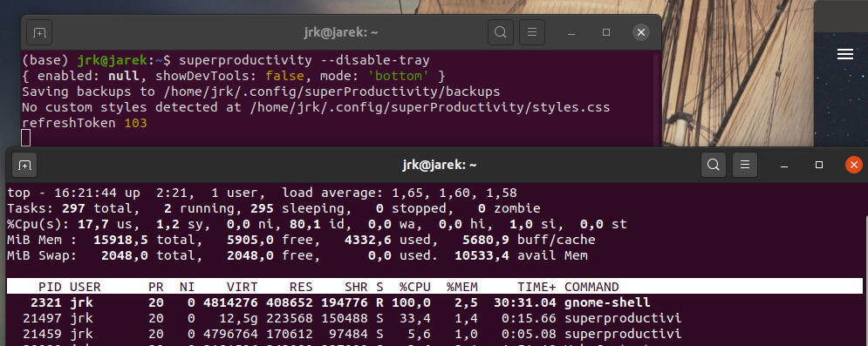The image size is (868, 346).
Task: Click the TIME+ column header
Action: tap(537, 287)
